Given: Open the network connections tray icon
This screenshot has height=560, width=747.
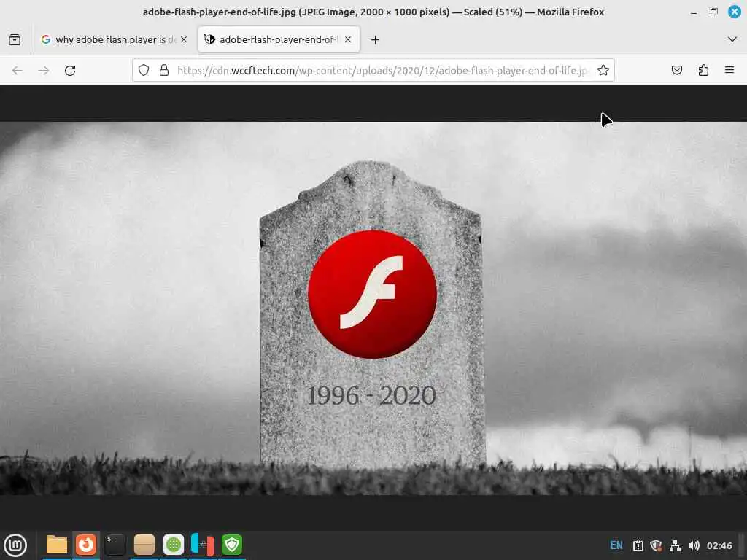Looking at the screenshot, I should tap(675, 545).
